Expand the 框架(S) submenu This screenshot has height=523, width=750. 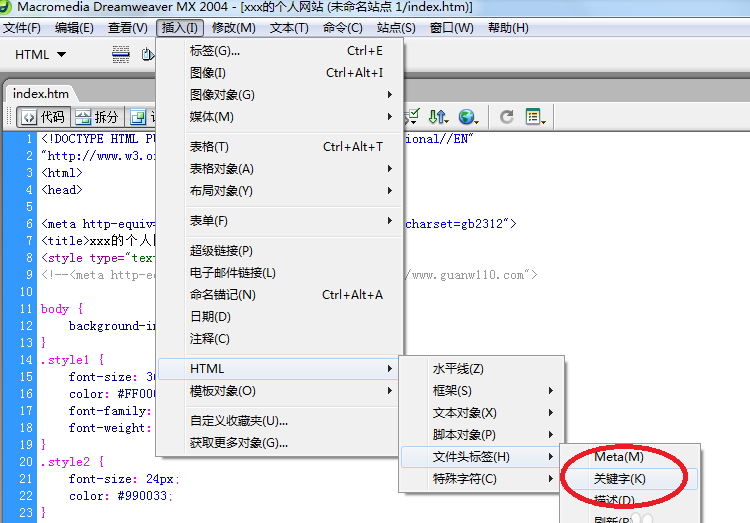click(x=482, y=391)
